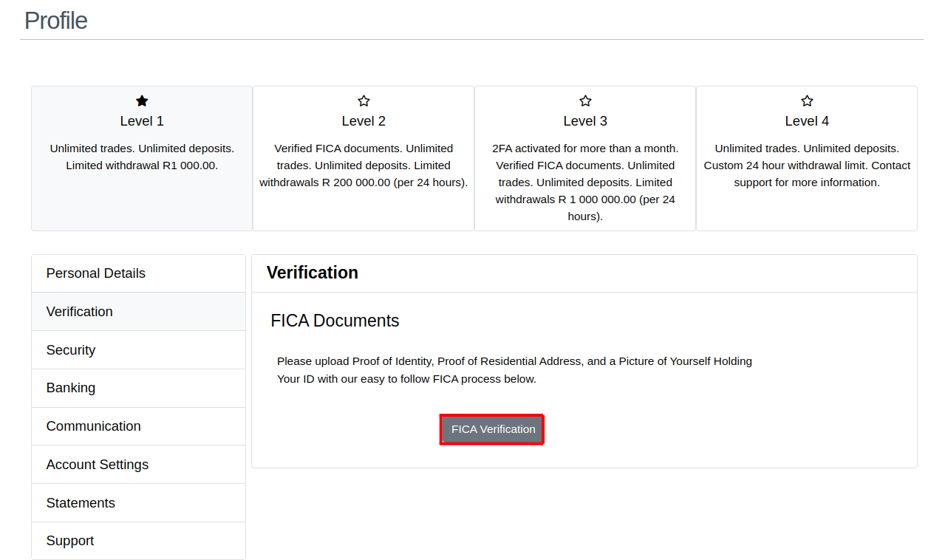Click the Level 2 withdrawal limits card
This screenshot has height=560, width=945.
tap(363, 158)
